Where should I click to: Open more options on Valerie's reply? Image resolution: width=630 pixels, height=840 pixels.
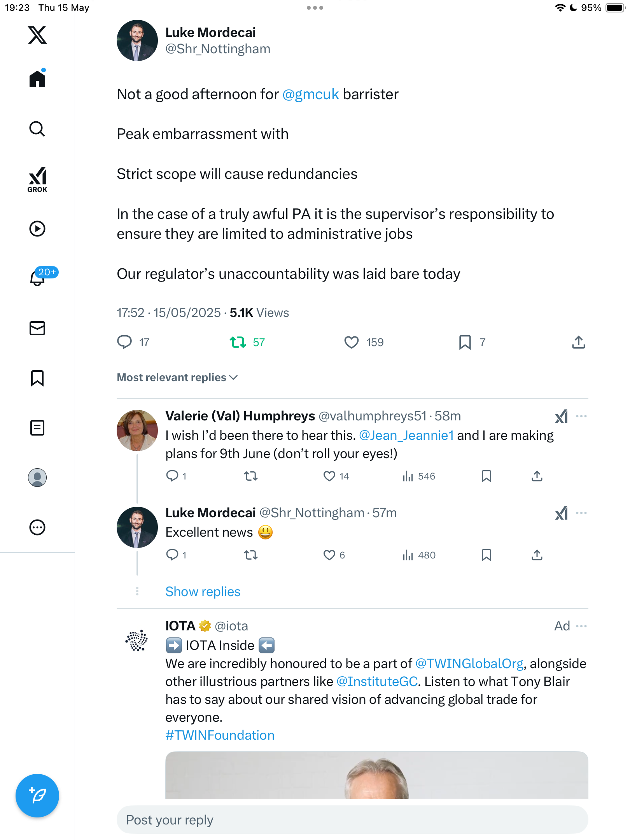581,416
